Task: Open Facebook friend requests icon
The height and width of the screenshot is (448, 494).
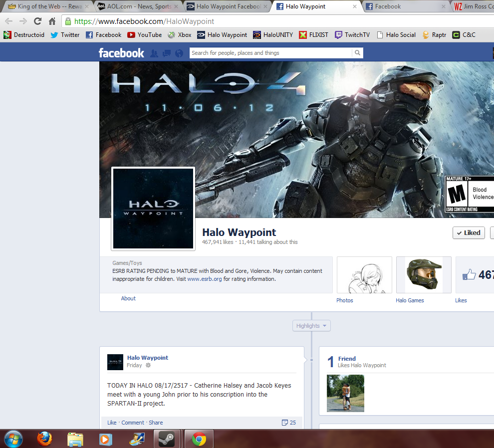Action: coord(154,53)
